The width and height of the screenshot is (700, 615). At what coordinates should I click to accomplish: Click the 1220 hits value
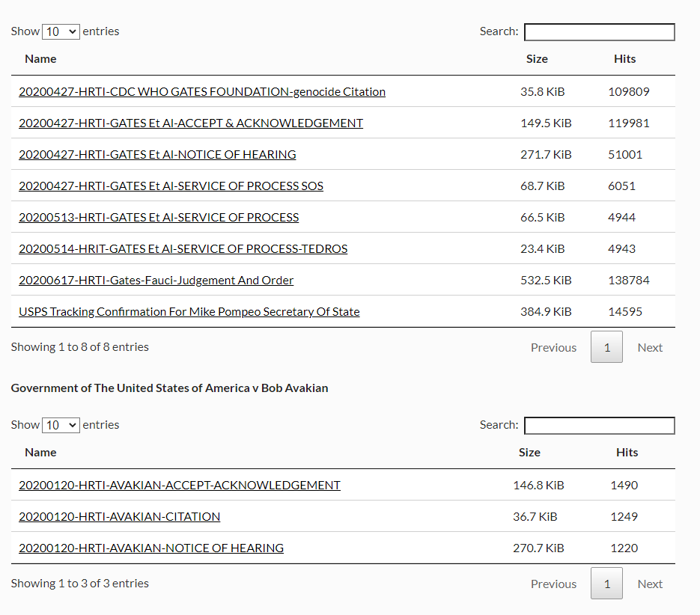(x=624, y=548)
